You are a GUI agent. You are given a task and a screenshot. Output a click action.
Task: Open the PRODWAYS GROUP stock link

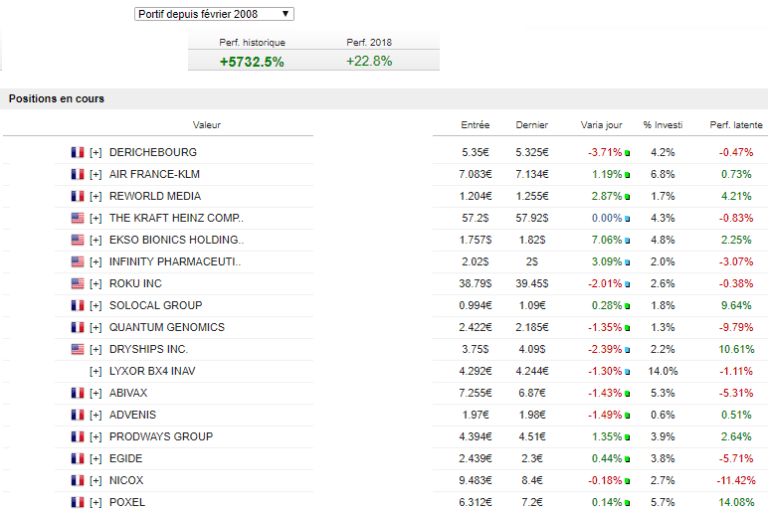(160, 436)
